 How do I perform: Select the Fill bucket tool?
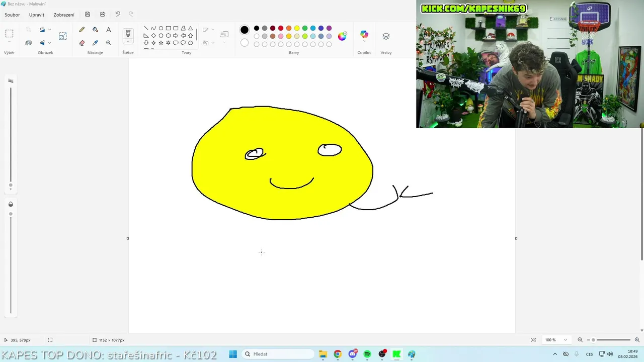pos(95,30)
